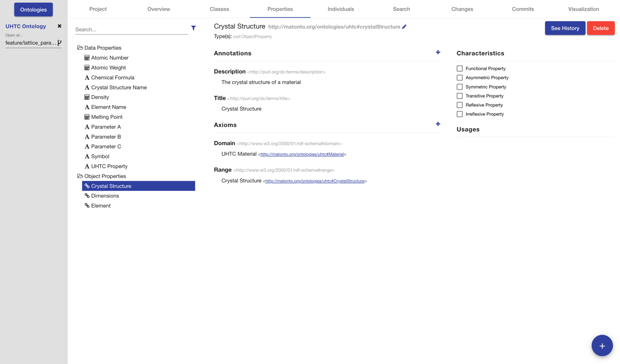Enable the Functional Property checkbox

pos(460,68)
